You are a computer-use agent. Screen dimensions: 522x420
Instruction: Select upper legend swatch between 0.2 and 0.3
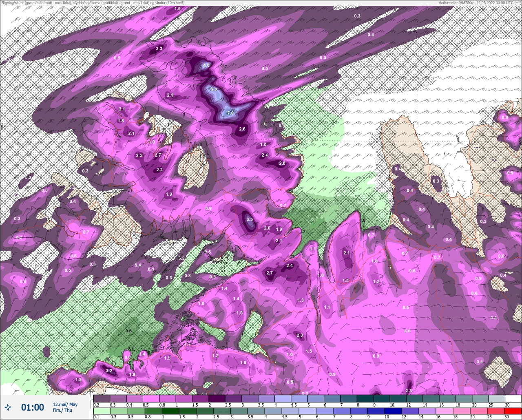point(102,398)
